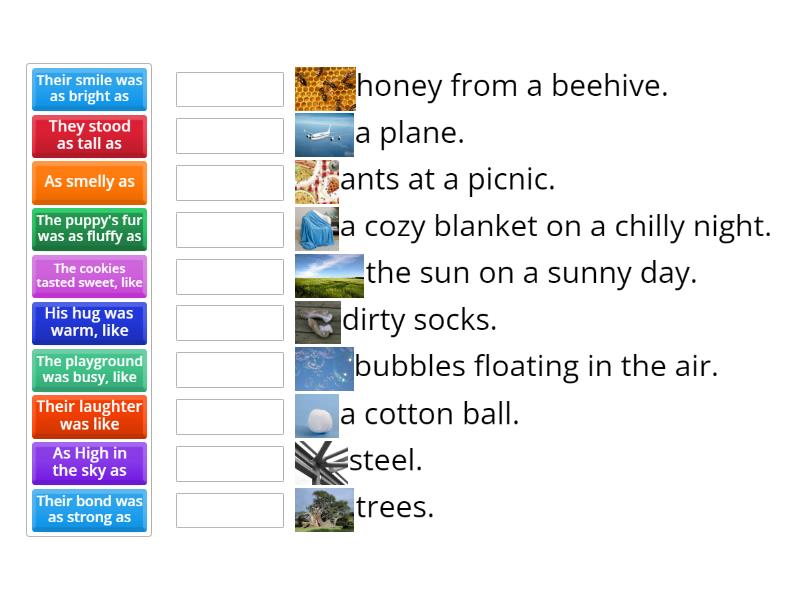
Task: Click the empty box next to 'a plane'
Action: coord(229,135)
